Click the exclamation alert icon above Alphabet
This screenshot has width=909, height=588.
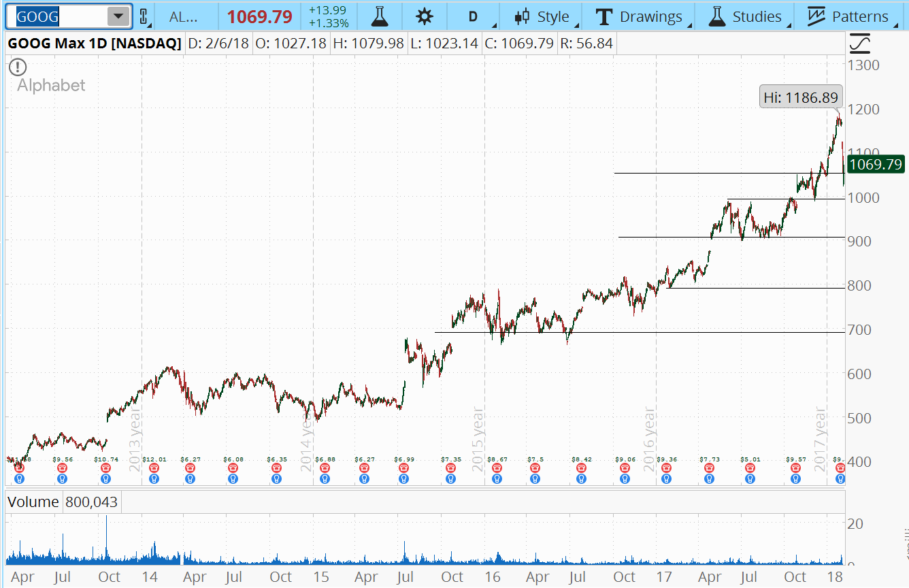pyautogui.click(x=18, y=67)
